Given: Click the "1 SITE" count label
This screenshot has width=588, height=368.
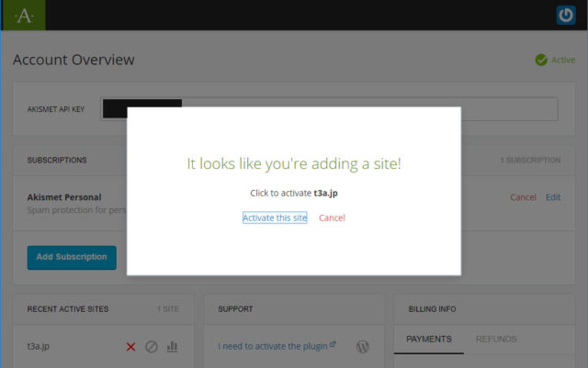Looking at the screenshot, I should point(168,309).
